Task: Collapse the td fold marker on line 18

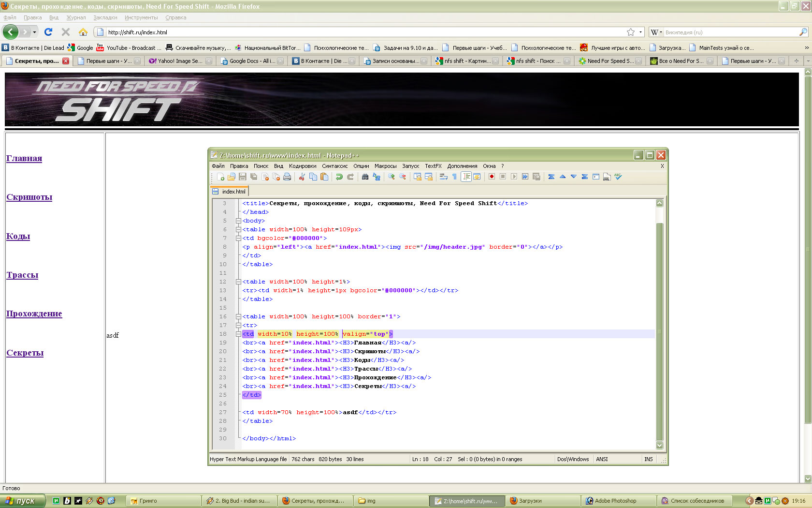Action: 238,334
